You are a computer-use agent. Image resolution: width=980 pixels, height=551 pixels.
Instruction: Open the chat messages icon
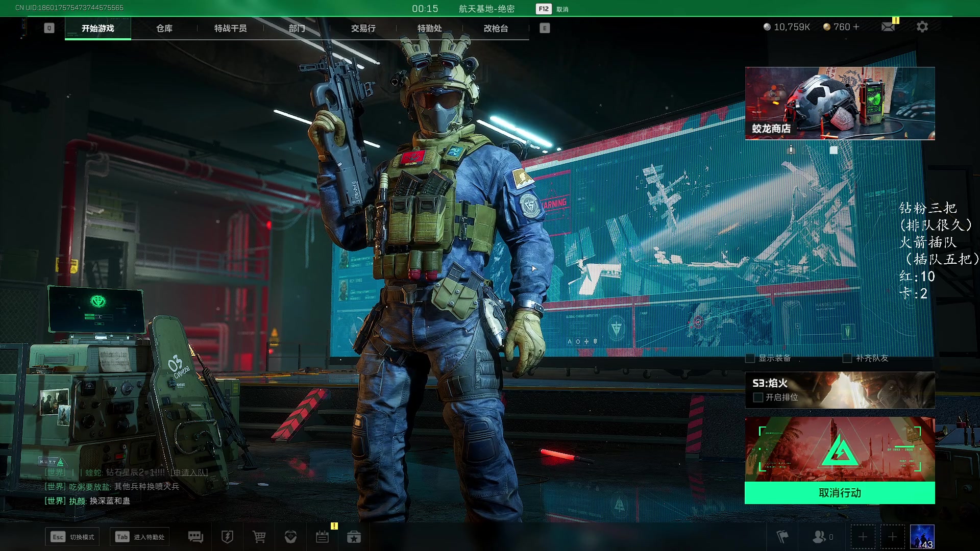click(x=195, y=537)
